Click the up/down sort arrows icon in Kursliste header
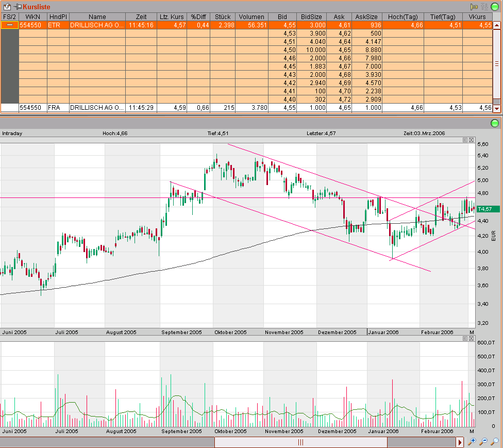 484,6
